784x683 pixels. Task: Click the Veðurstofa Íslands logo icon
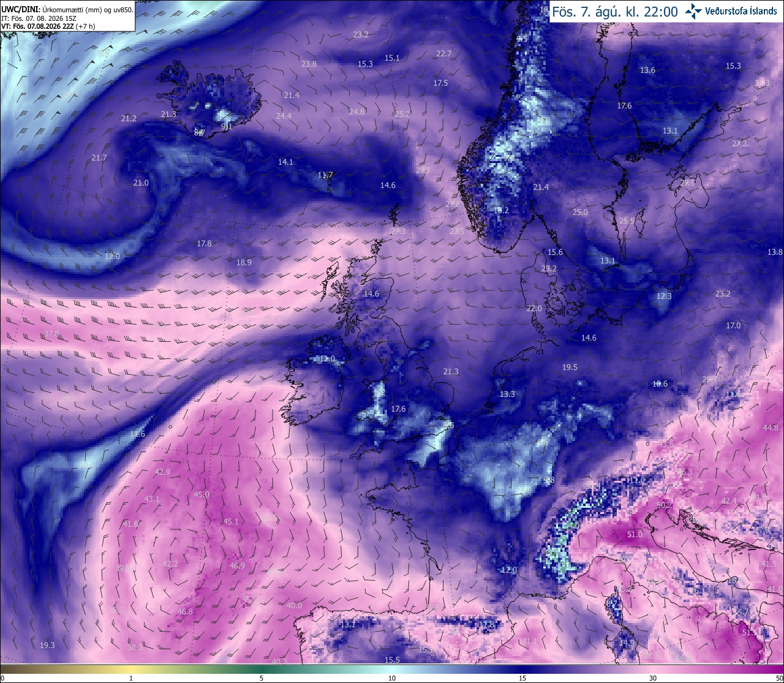[694, 11]
